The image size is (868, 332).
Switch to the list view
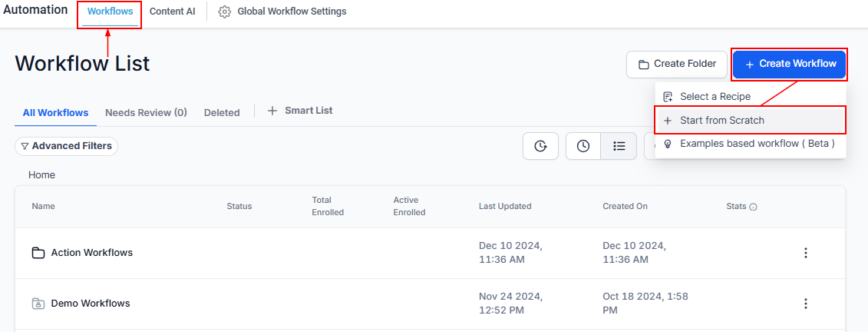(619, 146)
